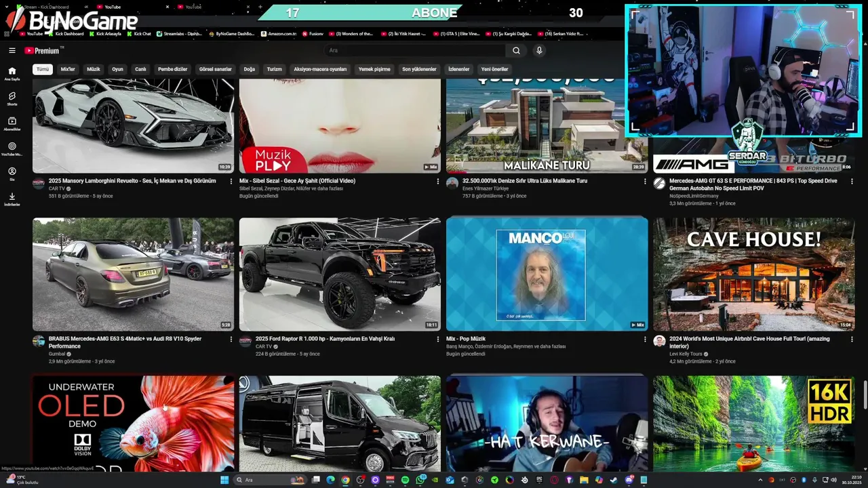Open Google Chrome from the taskbar
Screen dimensions: 868x488
[x=345, y=480]
